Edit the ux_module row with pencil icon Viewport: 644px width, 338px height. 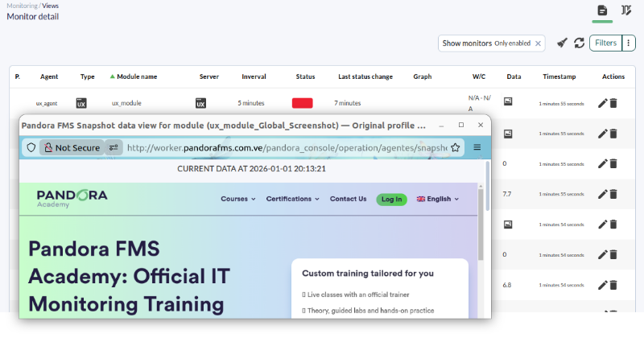click(602, 103)
